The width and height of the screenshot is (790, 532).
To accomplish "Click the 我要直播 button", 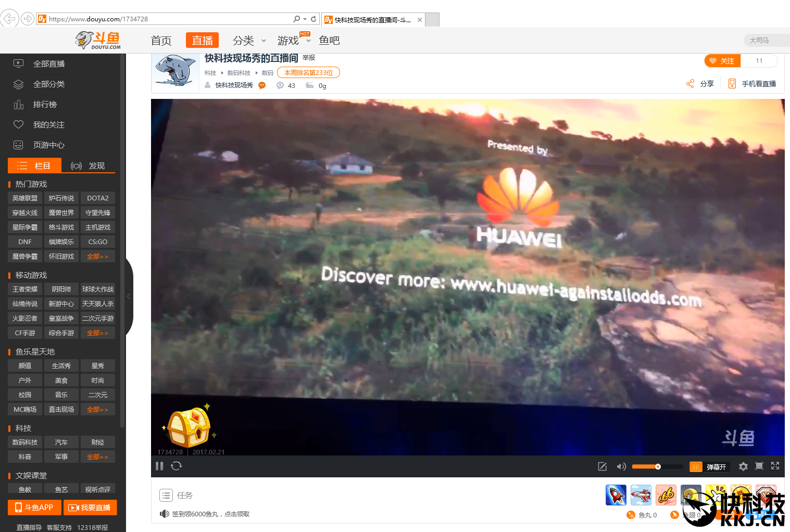I will coord(90,508).
